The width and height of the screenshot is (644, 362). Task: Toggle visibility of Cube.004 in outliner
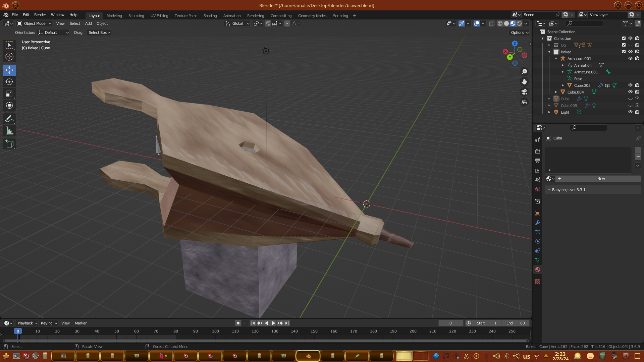[630, 92]
